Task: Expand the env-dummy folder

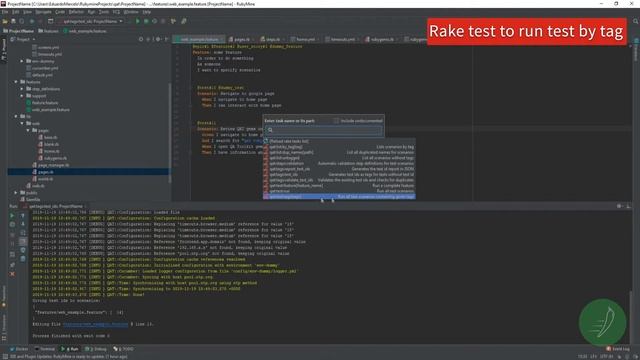Action: [22, 61]
